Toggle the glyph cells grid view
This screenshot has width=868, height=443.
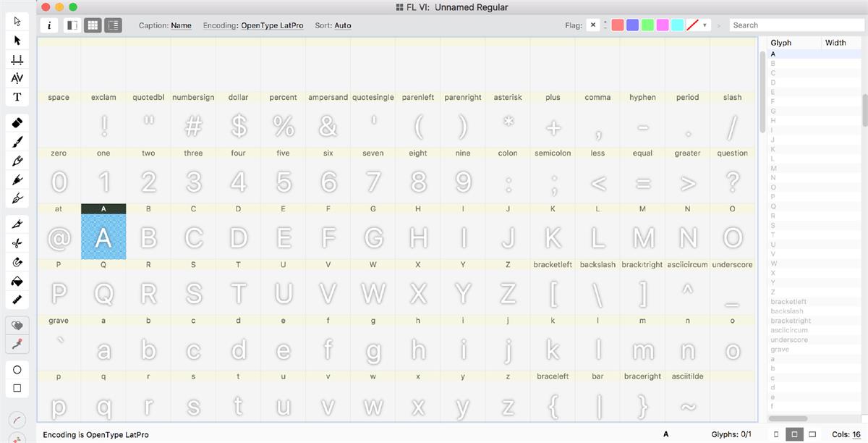coord(93,25)
